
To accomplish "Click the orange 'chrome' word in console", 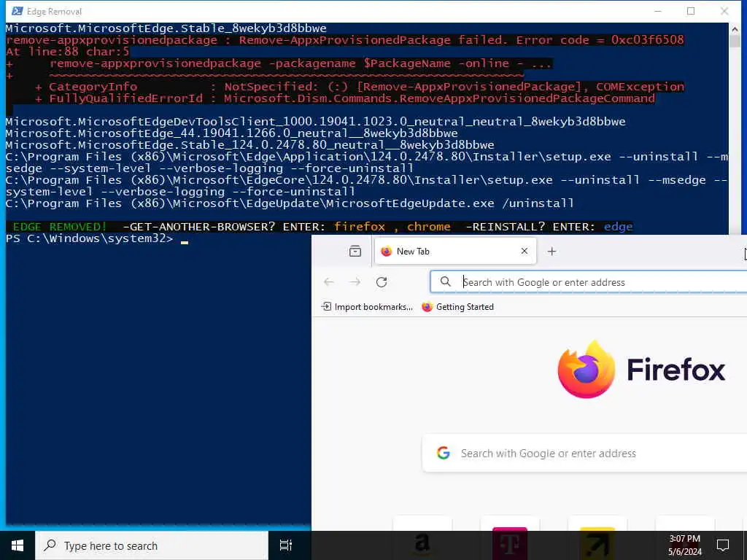I will [428, 227].
